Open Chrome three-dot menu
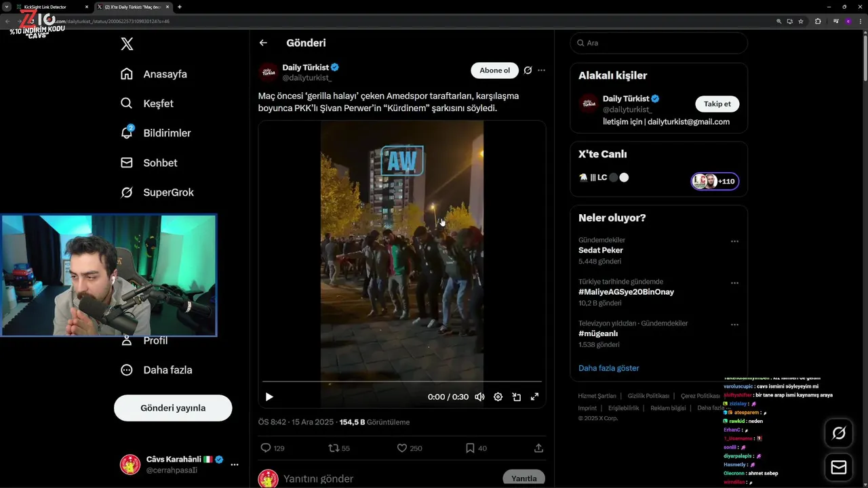 pos(859,21)
